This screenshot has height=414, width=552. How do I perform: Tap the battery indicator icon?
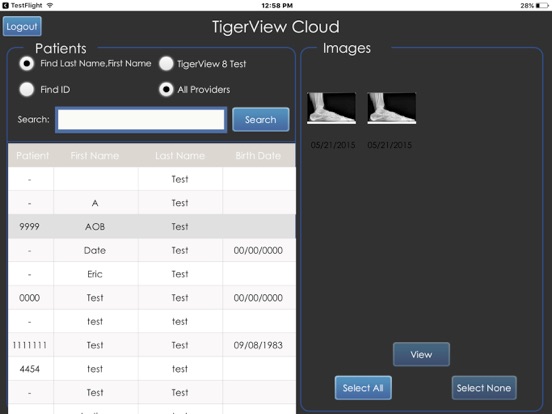tap(542, 5)
